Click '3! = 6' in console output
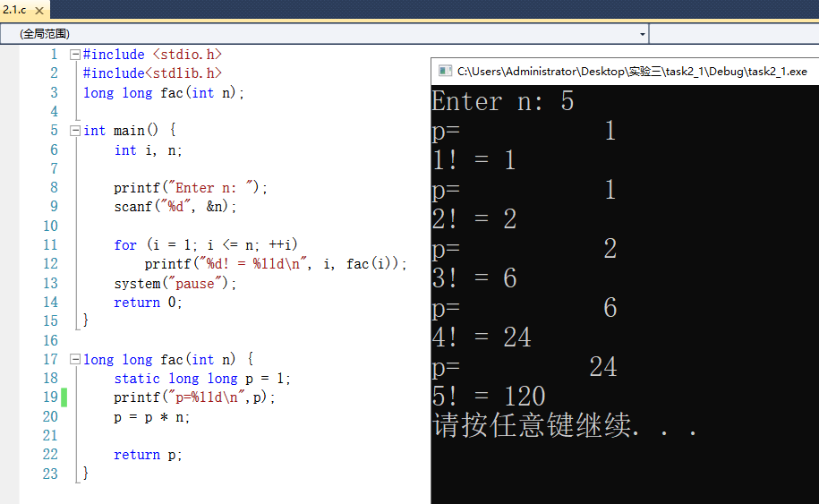 (x=473, y=278)
